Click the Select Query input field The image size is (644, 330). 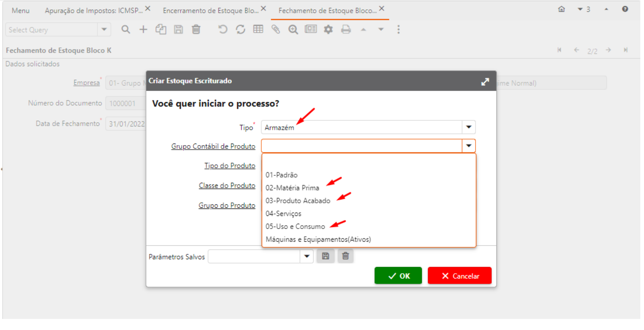[52, 29]
